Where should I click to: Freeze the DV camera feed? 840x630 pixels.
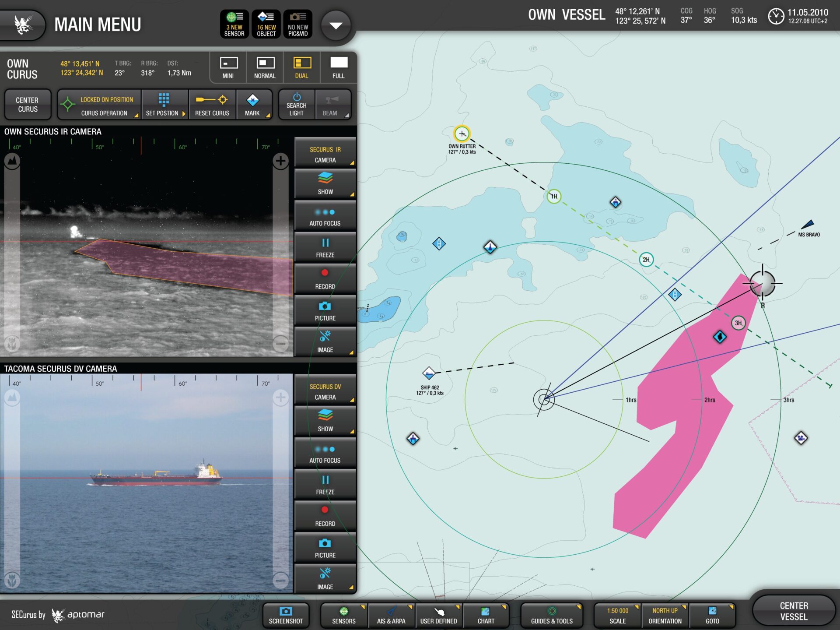tap(325, 485)
